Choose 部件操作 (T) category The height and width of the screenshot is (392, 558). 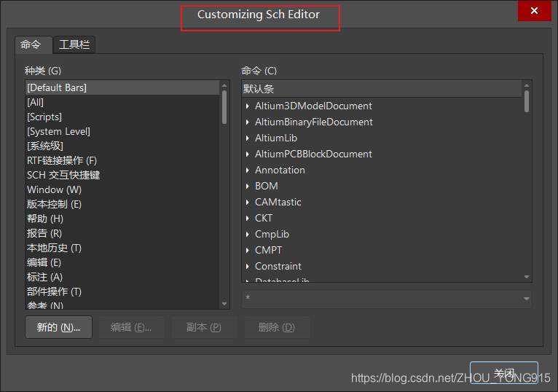point(123,292)
